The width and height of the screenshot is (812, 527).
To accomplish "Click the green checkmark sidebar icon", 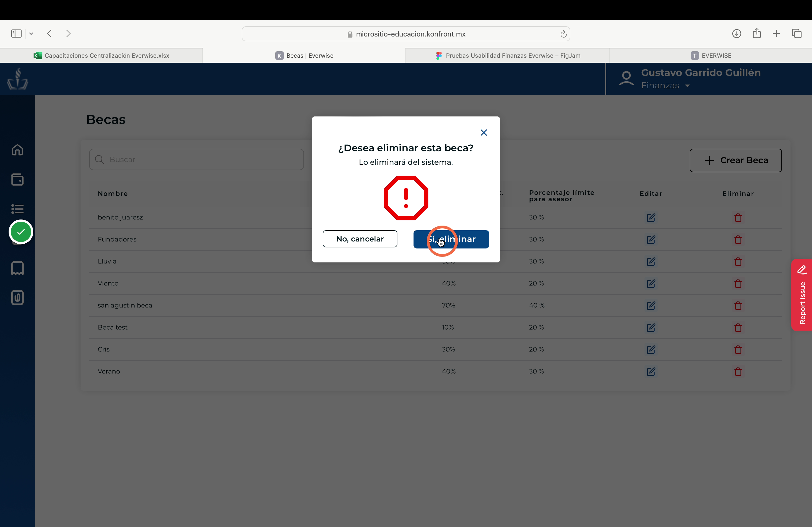I will (x=21, y=232).
